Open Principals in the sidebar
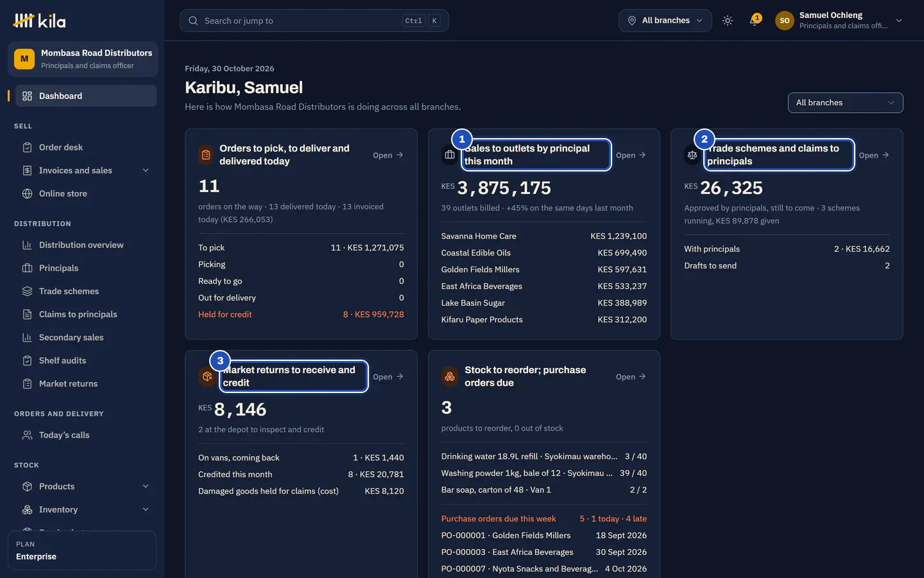The width and height of the screenshot is (924, 578). [x=86, y=268]
